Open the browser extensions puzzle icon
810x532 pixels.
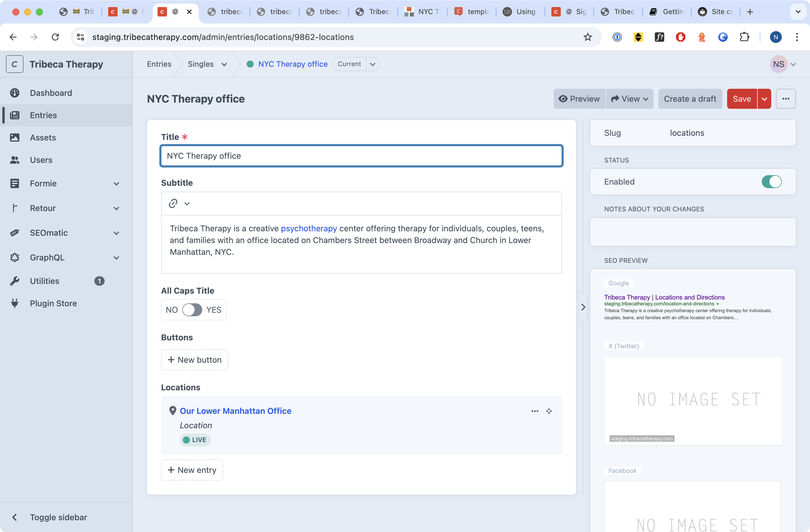point(744,37)
